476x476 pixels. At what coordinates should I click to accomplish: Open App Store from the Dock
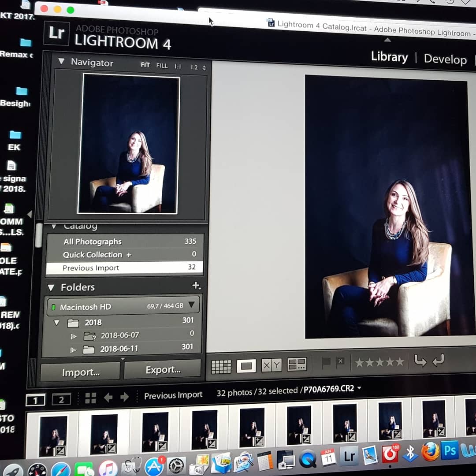154,467
